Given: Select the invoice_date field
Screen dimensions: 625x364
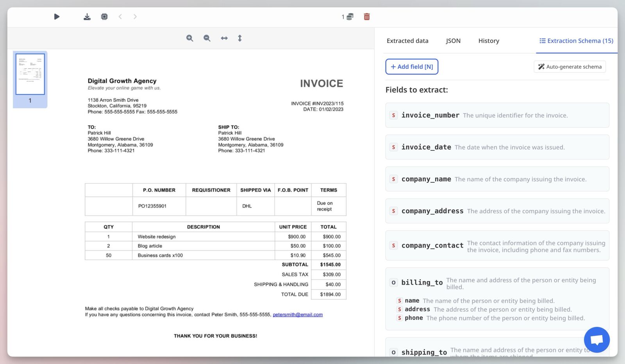Looking at the screenshot, I should pos(497,147).
